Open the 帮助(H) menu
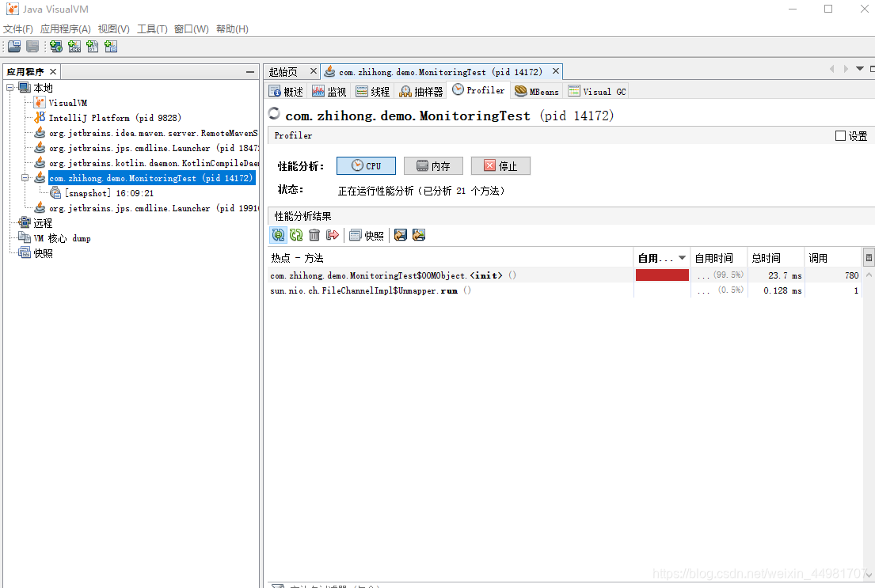875x588 pixels. (232, 29)
